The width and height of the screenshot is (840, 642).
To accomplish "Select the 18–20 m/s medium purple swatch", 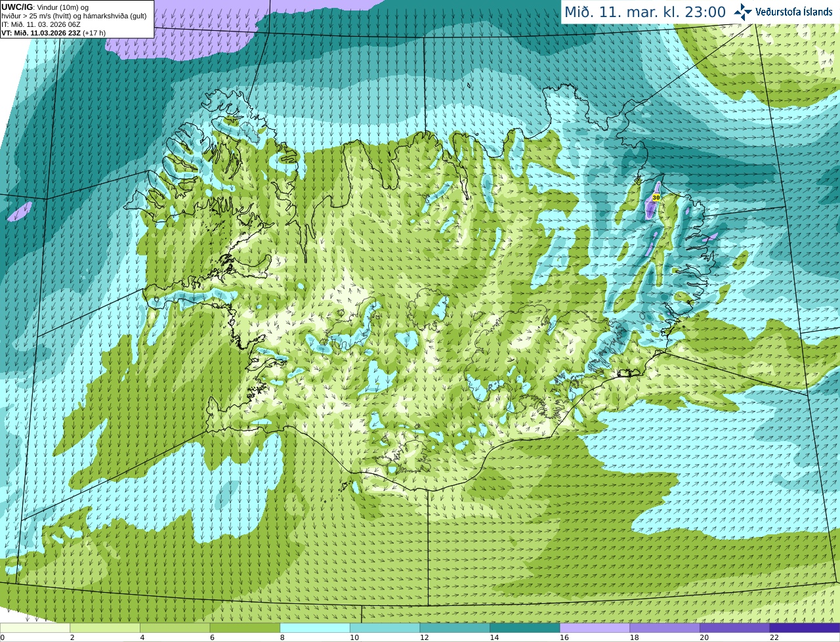I will 665,628.
